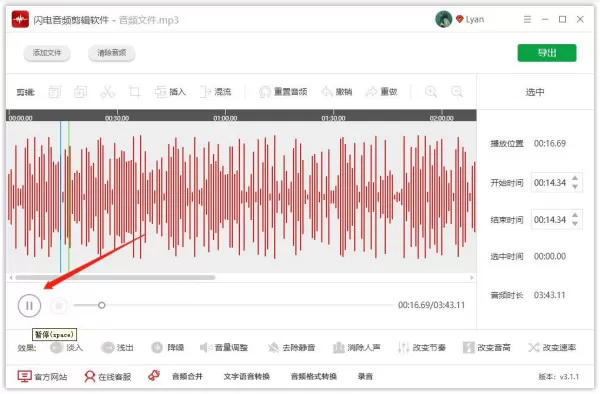This screenshot has height=394, width=600.
Task: Apply the 淡入 fade-in effect
Action: 67,347
